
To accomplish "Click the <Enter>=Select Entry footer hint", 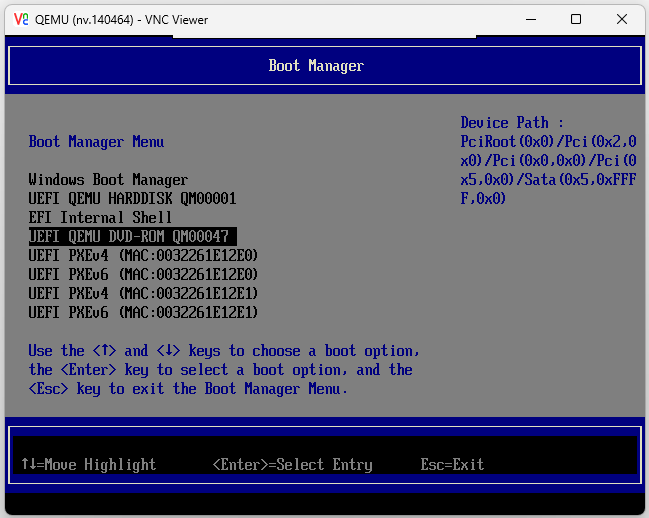I will [x=292, y=465].
